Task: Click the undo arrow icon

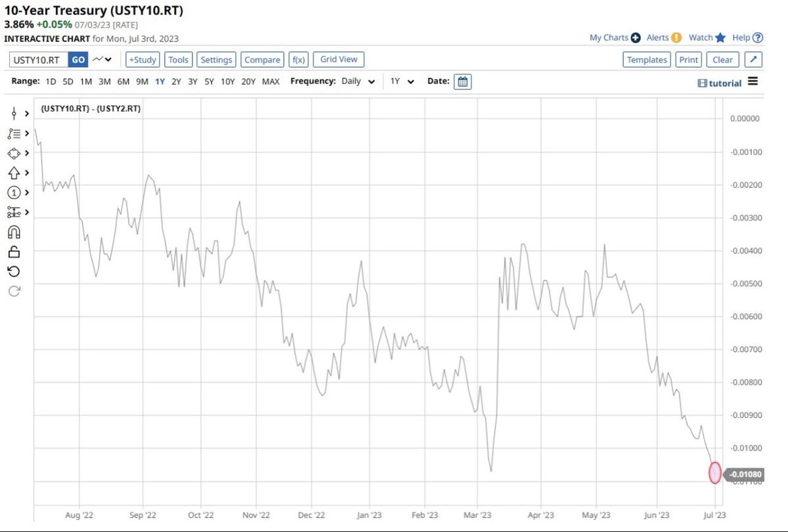Action: [14, 271]
